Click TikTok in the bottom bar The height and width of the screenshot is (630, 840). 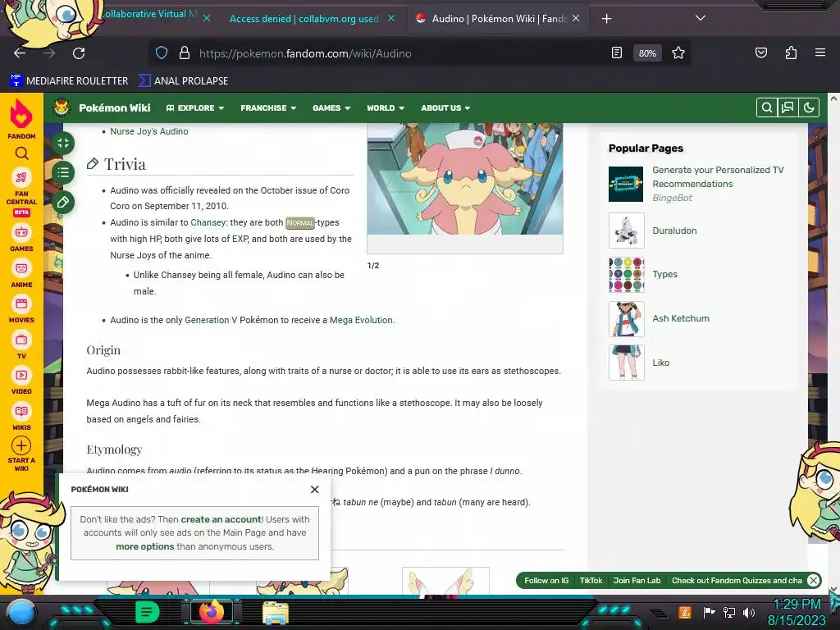coord(591,581)
